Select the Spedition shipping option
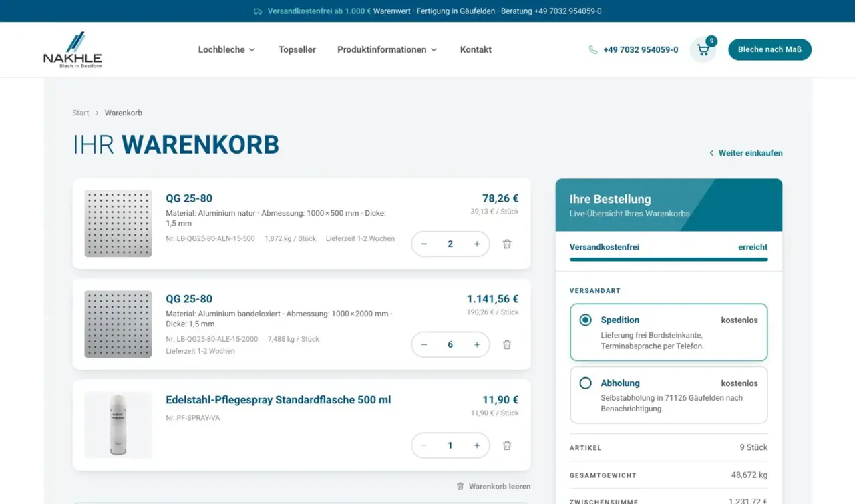This screenshot has width=855, height=504. [x=669, y=332]
